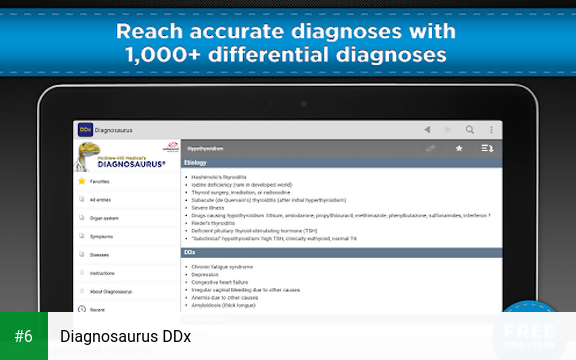Click the Instructions page icon
The height and width of the screenshot is (360, 576).
(x=82, y=273)
